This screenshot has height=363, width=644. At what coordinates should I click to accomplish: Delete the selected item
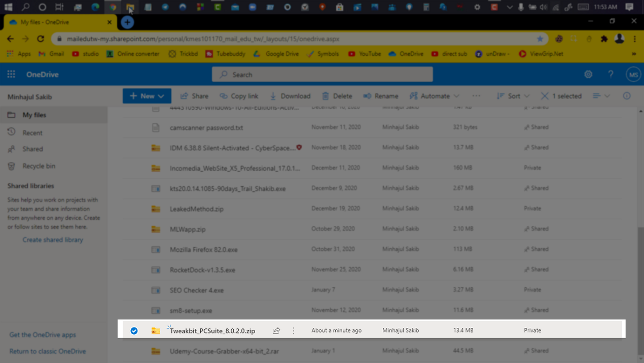tap(337, 95)
